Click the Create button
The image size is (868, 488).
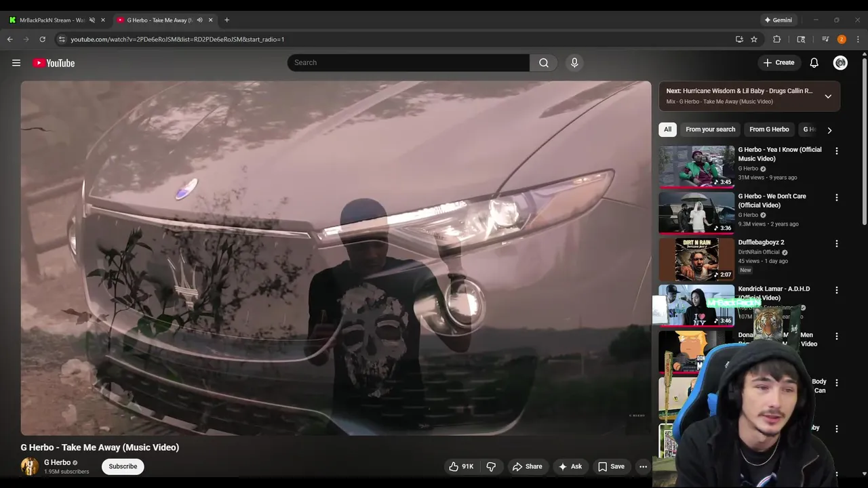point(778,62)
